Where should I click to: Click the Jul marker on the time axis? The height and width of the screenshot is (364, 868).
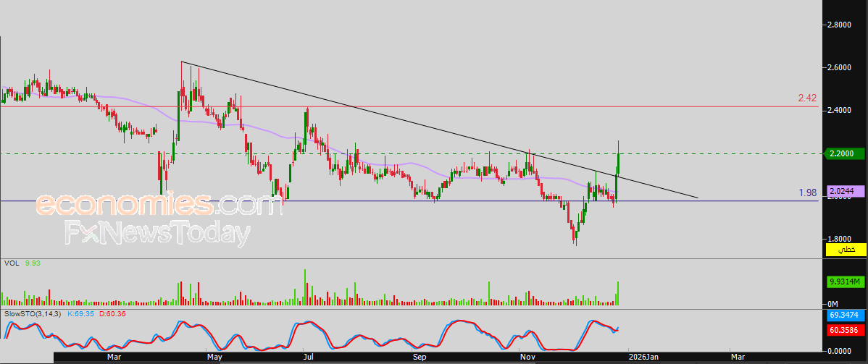tap(308, 357)
